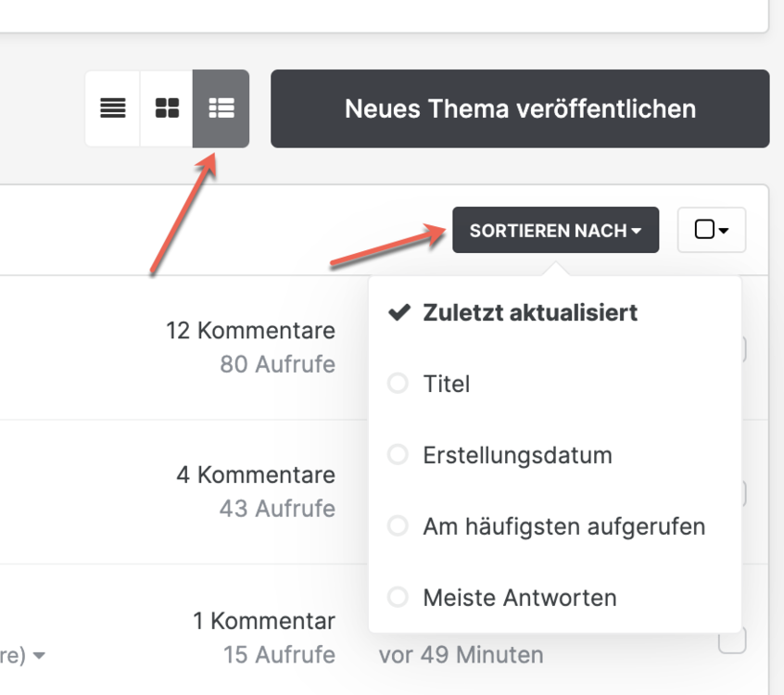
Task: Choose the checked Zuletzt aktualisiert option
Action: pyautogui.click(x=530, y=313)
